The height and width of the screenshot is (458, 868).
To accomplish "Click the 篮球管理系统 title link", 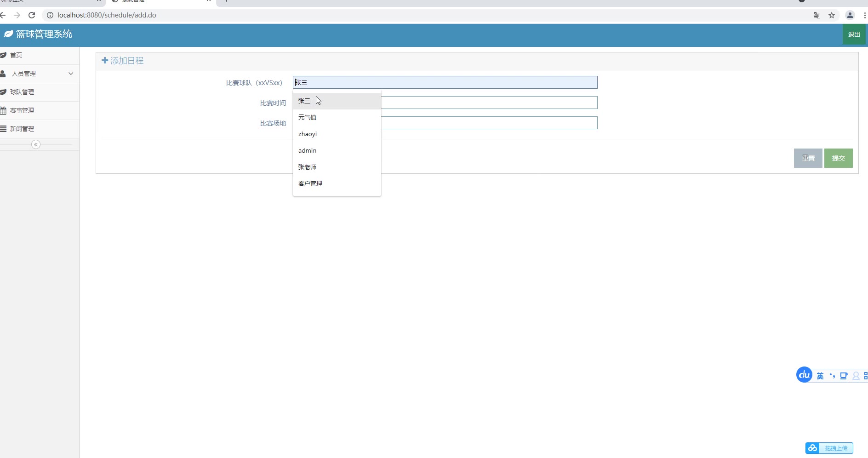I will [44, 34].
